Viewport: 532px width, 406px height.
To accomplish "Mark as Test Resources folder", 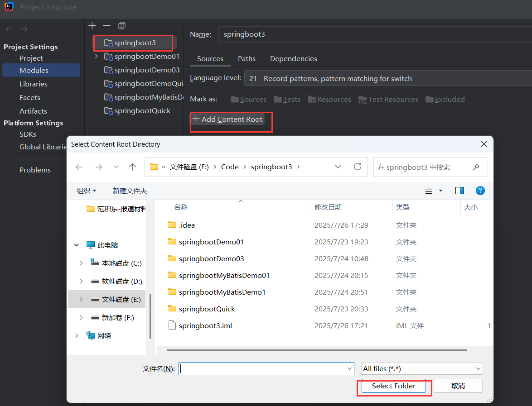I will pyautogui.click(x=388, y=99).
